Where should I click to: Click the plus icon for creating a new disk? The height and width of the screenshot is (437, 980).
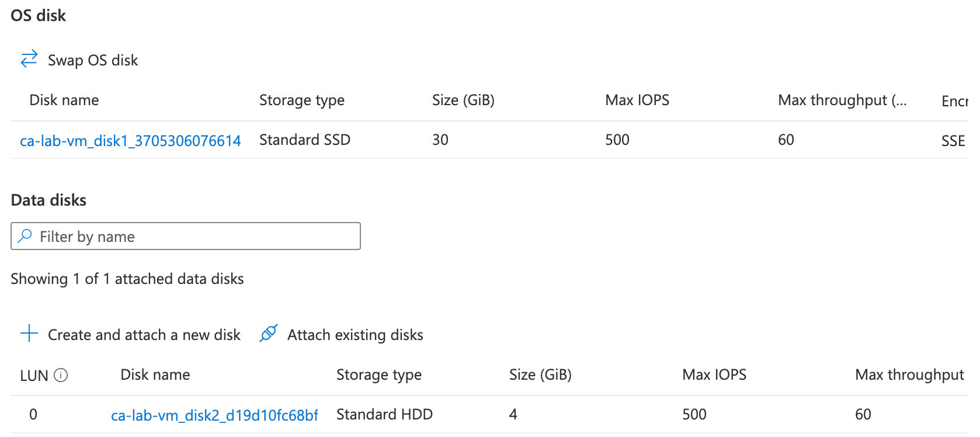coord(29,334)
